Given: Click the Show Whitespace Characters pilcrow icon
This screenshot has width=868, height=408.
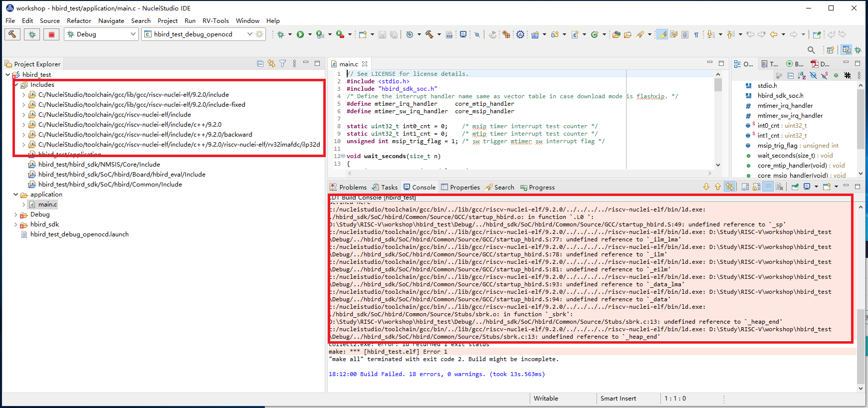Looking at the screenshot, I should [x=696, y=34].
